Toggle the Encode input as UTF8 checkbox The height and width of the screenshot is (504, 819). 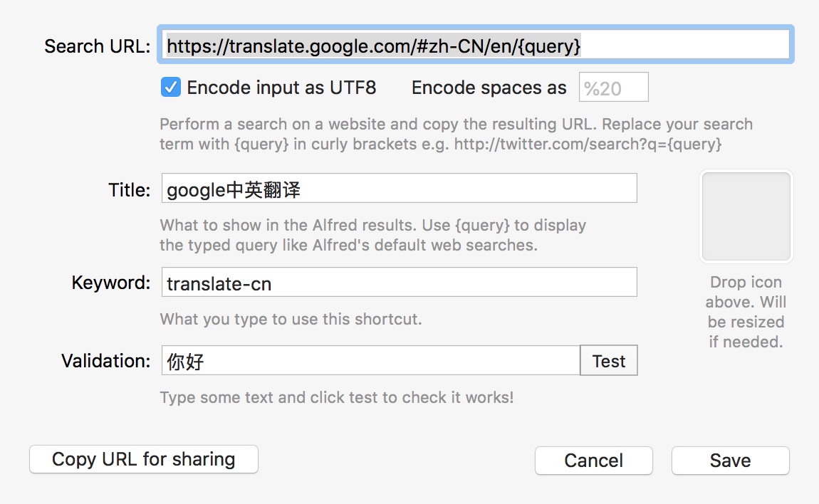pyautogui.click(x=171, y=88)
